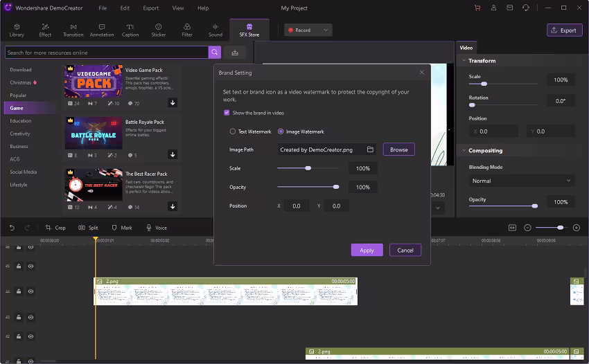Screen dimensions: 589x364
Task: Toggle visibility eye on track 43
Action: pos(30,317)
